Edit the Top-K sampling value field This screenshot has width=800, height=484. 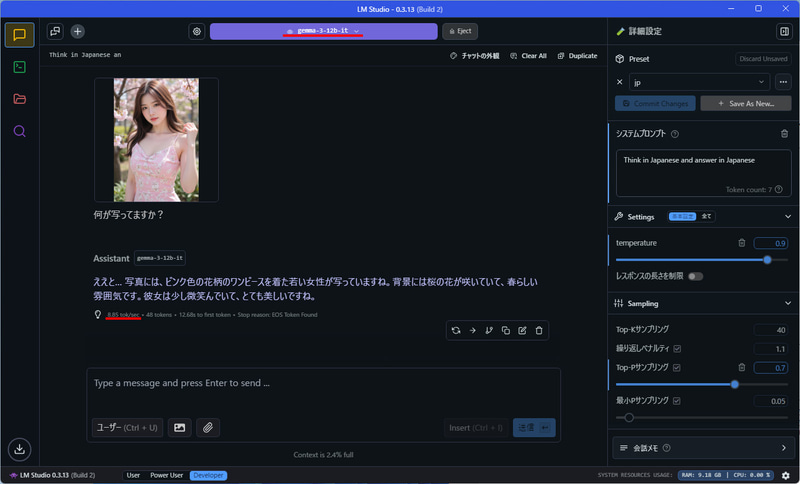tap(771, 330)
